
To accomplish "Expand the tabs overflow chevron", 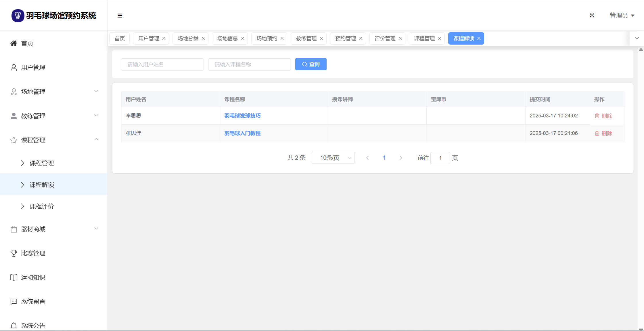I will pyautogui.click(x=637, y=38).
